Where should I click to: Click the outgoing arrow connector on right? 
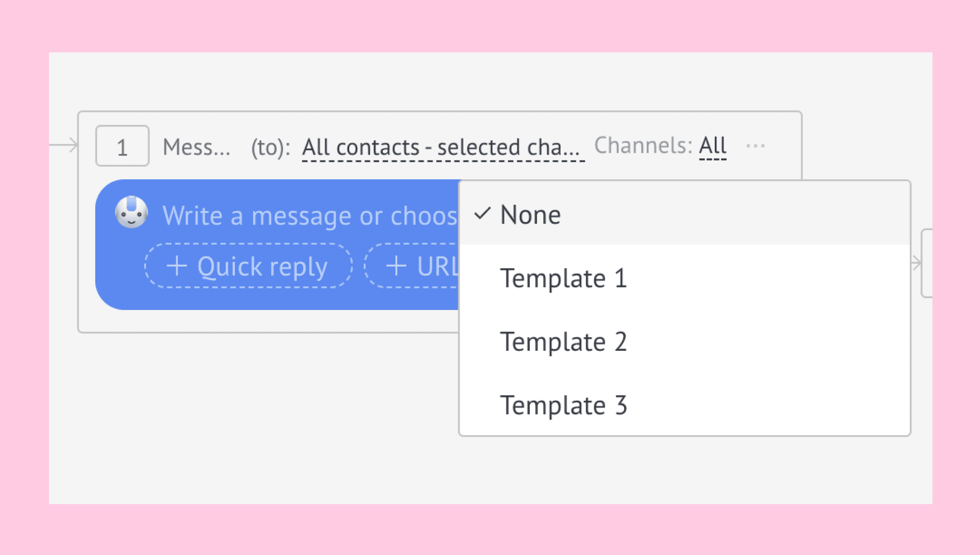coord(916,263)
